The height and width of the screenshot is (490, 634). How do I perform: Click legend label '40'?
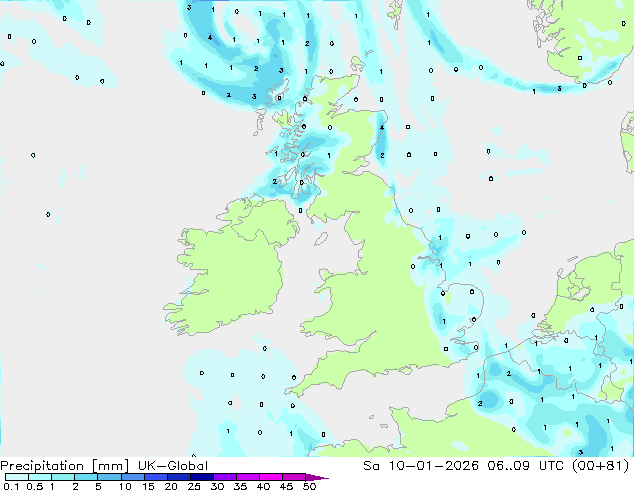point(263,486)
